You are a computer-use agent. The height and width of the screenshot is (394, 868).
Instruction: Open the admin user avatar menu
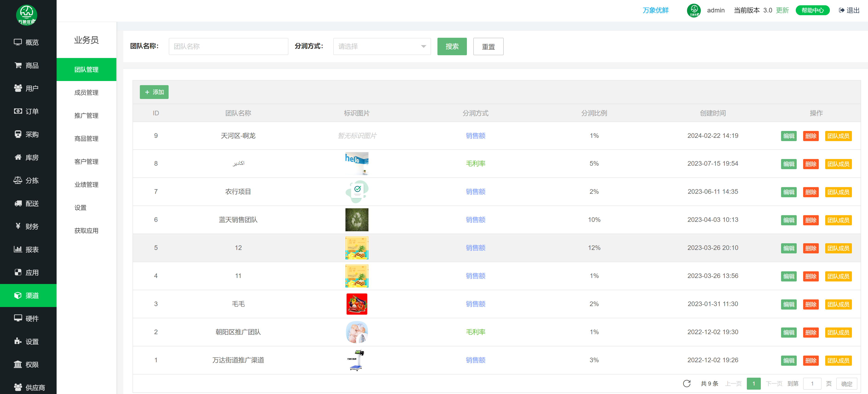coord(693,10)
